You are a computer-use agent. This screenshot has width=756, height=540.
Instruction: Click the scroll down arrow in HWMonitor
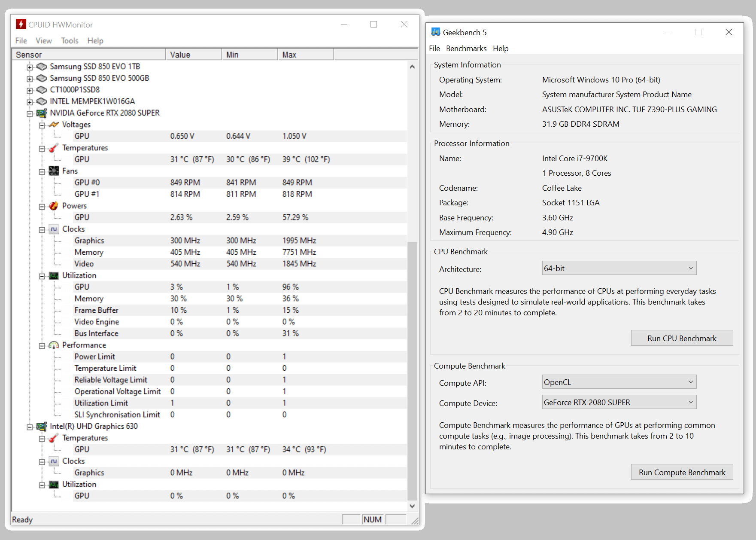tap(412, 506)
